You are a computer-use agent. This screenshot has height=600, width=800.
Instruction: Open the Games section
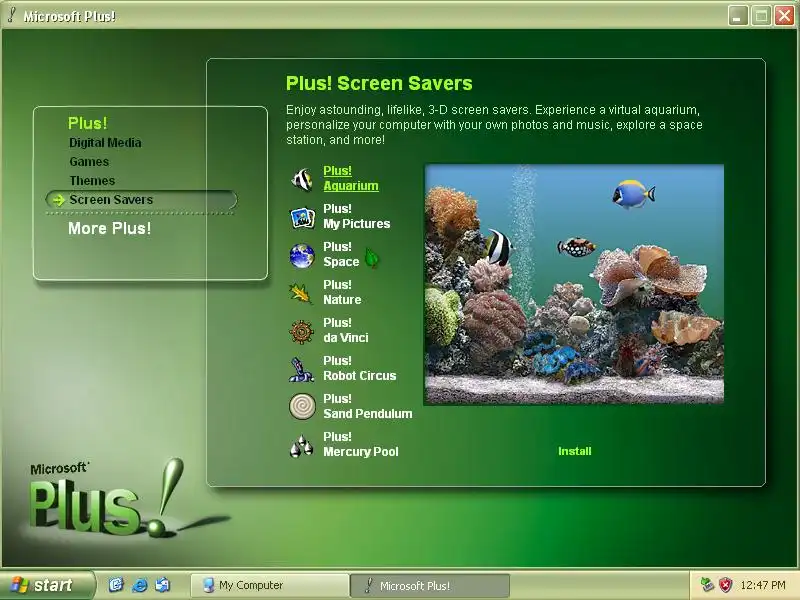[x=89, y=162]
